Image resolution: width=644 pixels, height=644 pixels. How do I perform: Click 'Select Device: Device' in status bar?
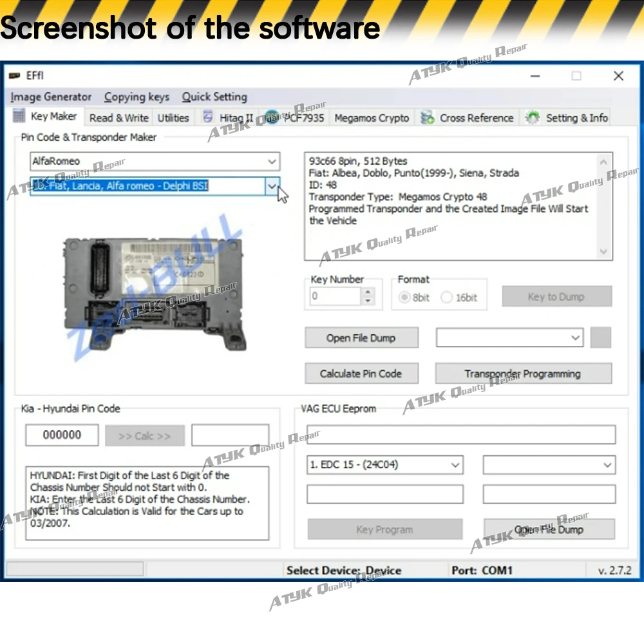(344, 571)
